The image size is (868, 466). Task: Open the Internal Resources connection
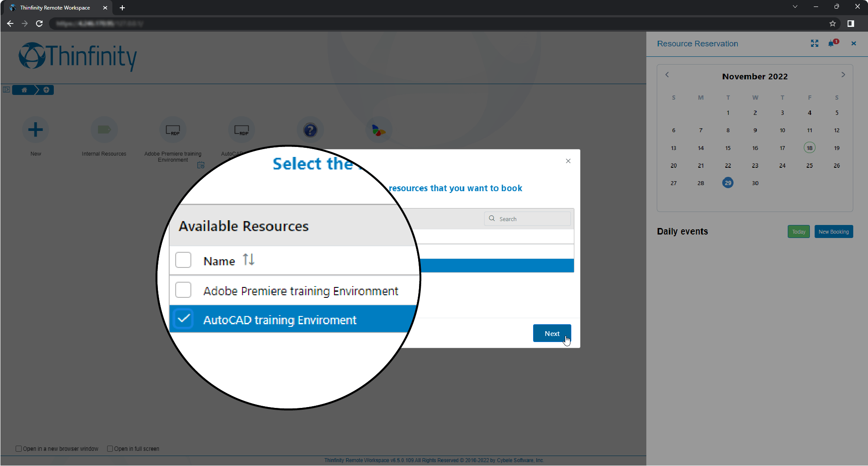[x=104, y=130]
